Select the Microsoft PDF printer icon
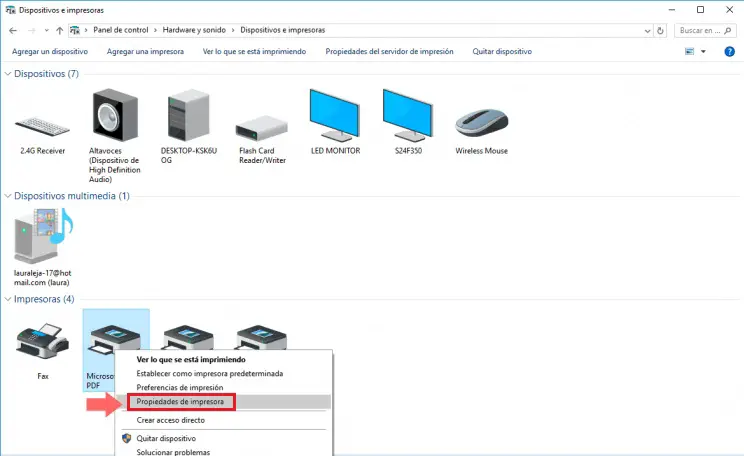 115,339
